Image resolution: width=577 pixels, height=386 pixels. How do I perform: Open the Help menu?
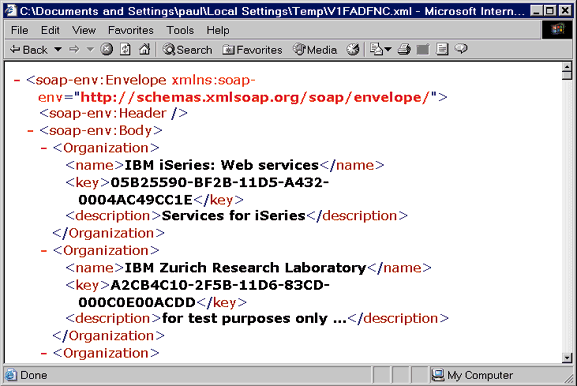218,30
